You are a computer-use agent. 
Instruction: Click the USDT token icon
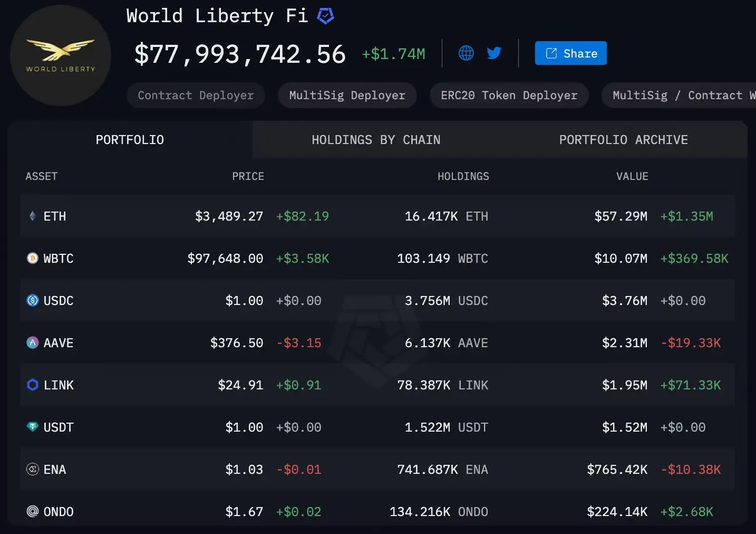pos(33,427)
